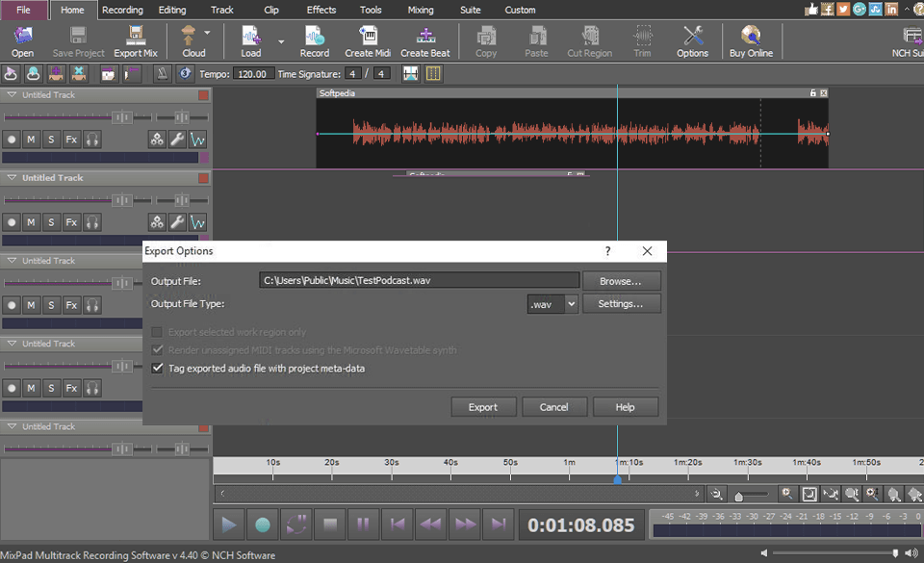Viewport: 924px width, 563px height.
Task: Click the Export button
Action: (x=483, y=406)
